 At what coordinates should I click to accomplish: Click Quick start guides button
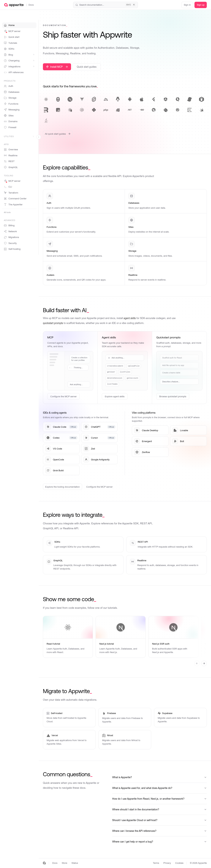(87, 67)
